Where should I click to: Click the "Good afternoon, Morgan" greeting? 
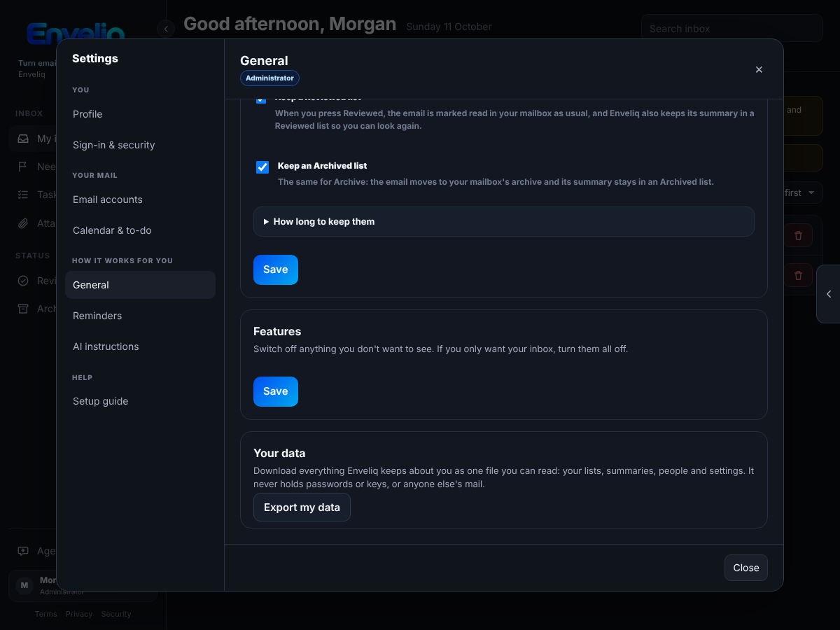290,24
